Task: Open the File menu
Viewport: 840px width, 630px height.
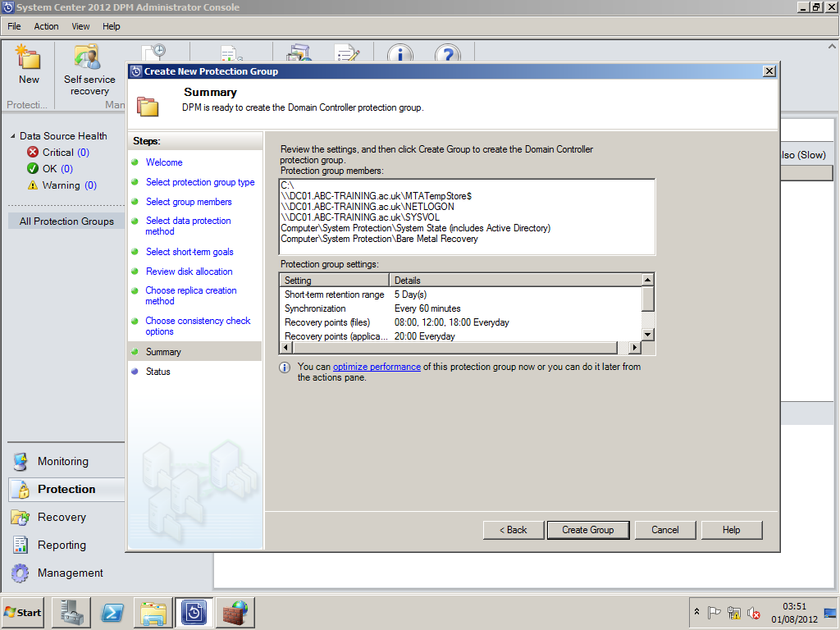Action: pyautogui.click(x=14, y=26)
